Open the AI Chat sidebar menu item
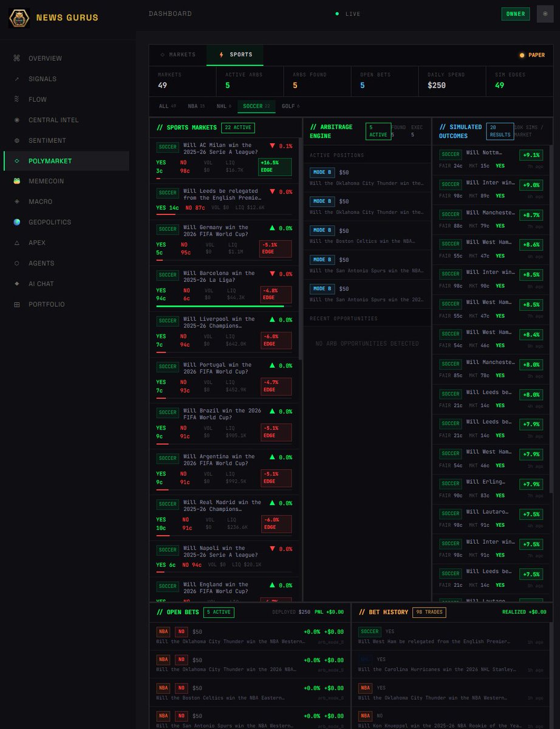The width and height of the screenshot is (560, 729). (x=66, y=284)
